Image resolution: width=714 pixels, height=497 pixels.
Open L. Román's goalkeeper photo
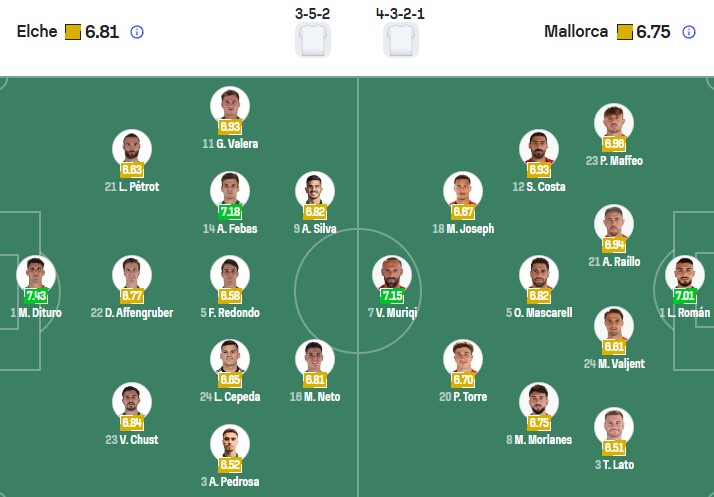(685, 274)
